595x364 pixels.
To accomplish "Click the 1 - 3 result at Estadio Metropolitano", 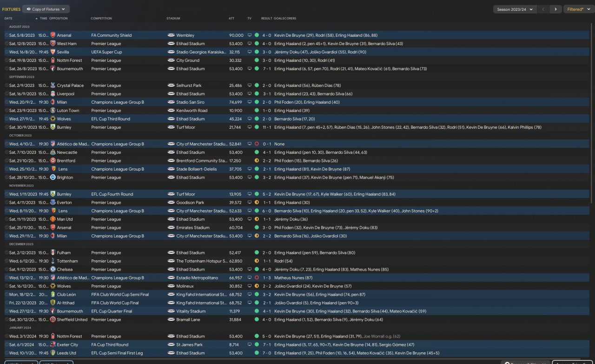I will (266, 278).
